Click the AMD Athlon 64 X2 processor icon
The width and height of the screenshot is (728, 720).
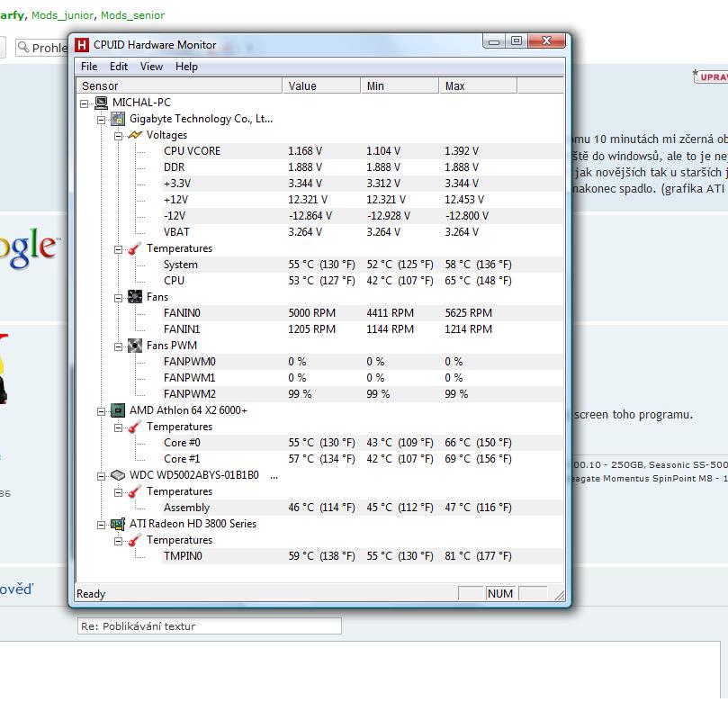118,410
